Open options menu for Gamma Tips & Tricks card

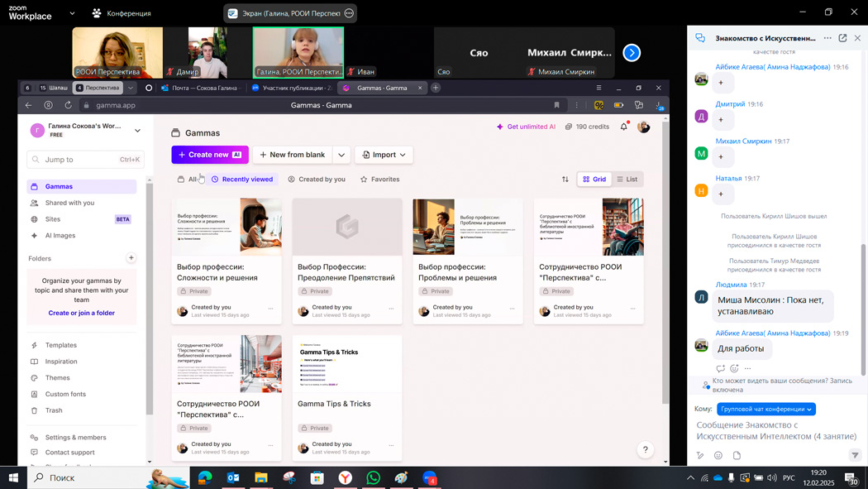coord(391,445)
